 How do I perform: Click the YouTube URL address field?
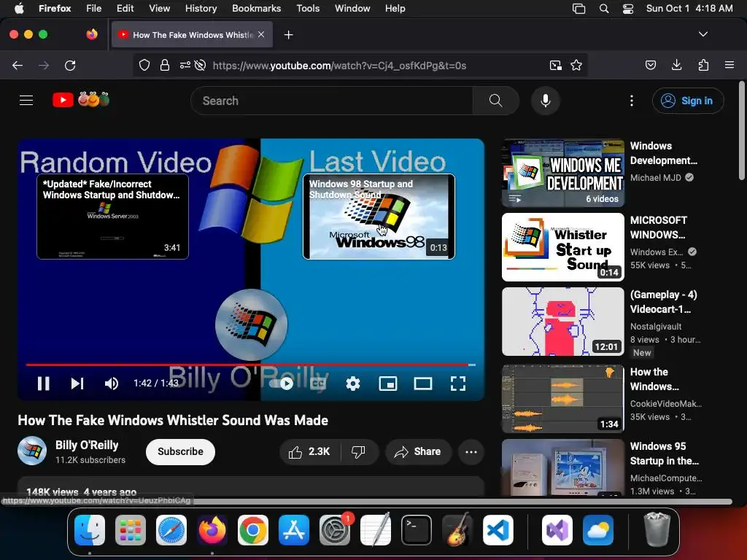[x=339, y=66]
